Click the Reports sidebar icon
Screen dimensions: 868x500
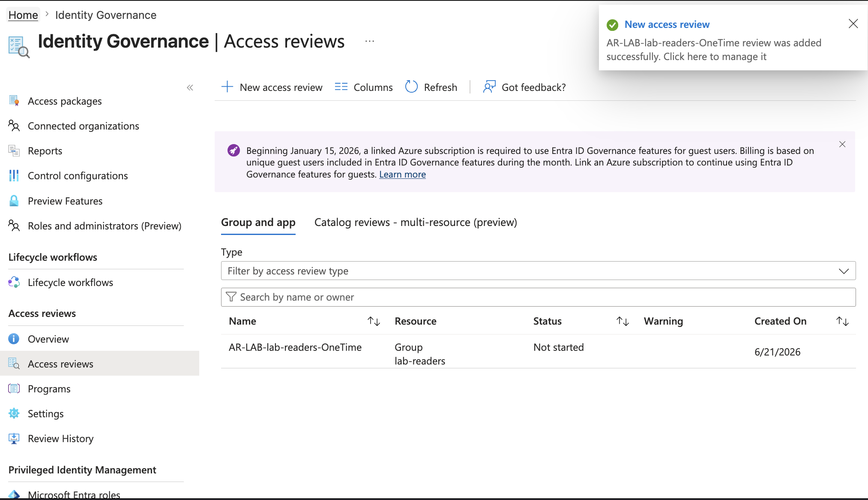click(x=14, y=151)
